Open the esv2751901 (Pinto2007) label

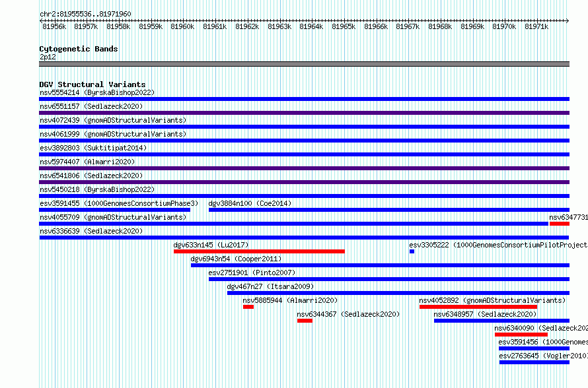(252, 273)
